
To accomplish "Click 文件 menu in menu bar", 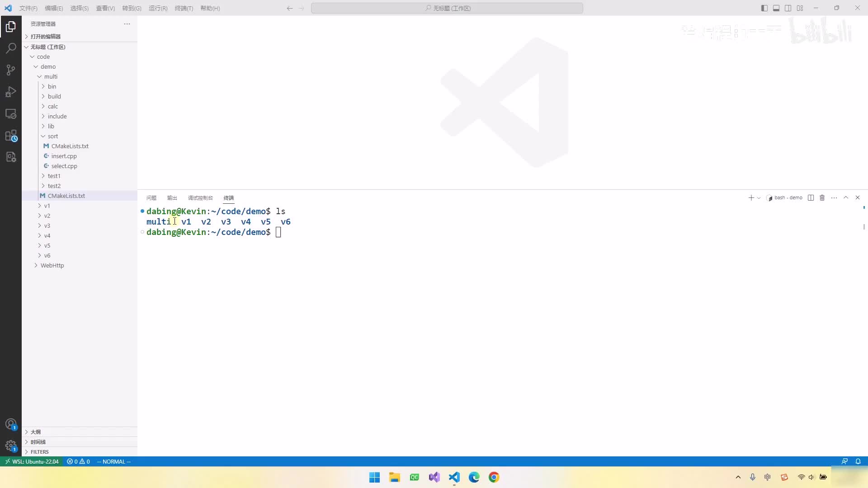I will tap(28, 8).
